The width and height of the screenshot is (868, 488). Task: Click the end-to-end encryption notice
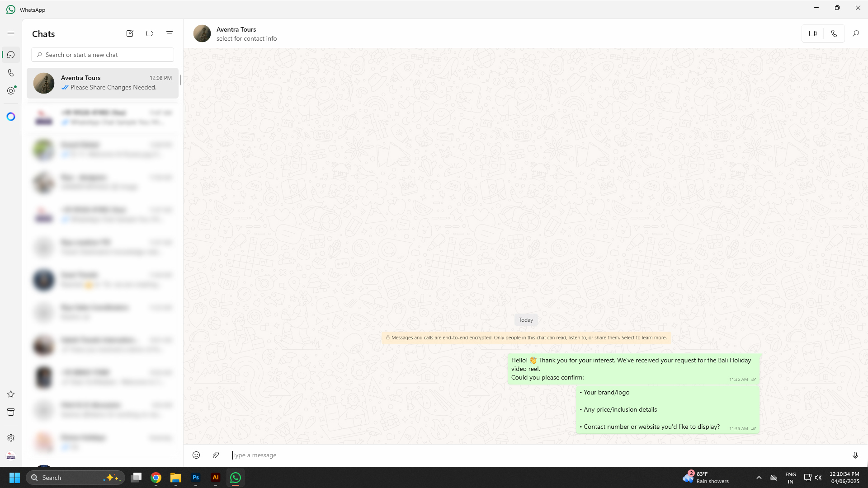(526, 338)
